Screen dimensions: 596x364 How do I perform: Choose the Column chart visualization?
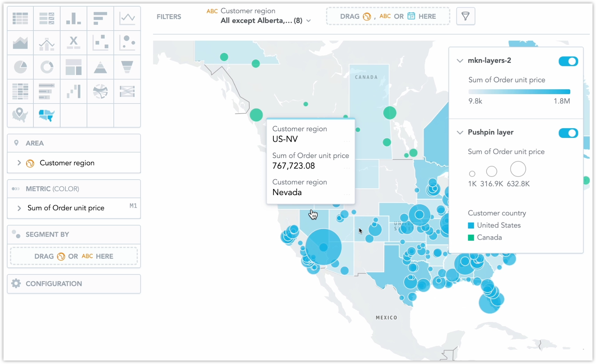73,18
